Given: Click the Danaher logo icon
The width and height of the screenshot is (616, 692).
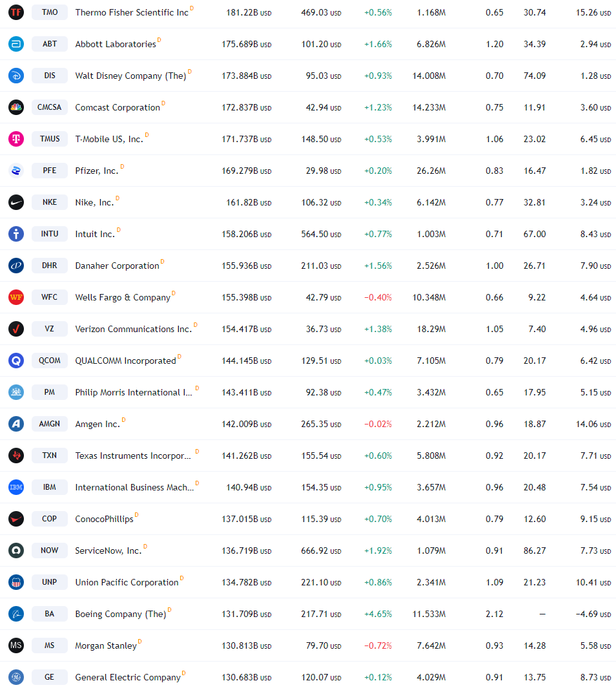Looking at the screenshot, I should pyautogui.click(x=16, y=266).
